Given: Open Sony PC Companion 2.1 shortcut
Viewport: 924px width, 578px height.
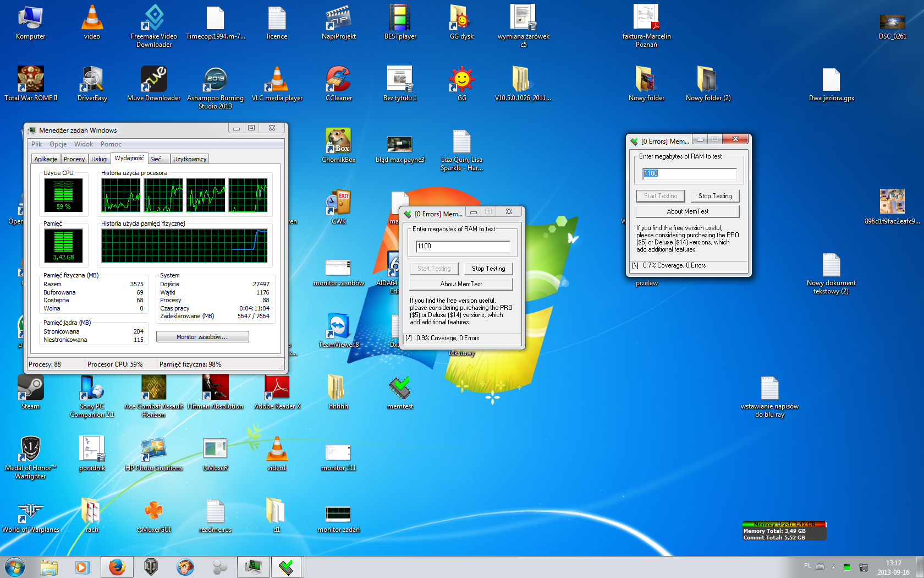Looking at the screenshot, I should (x=92, y=396).
